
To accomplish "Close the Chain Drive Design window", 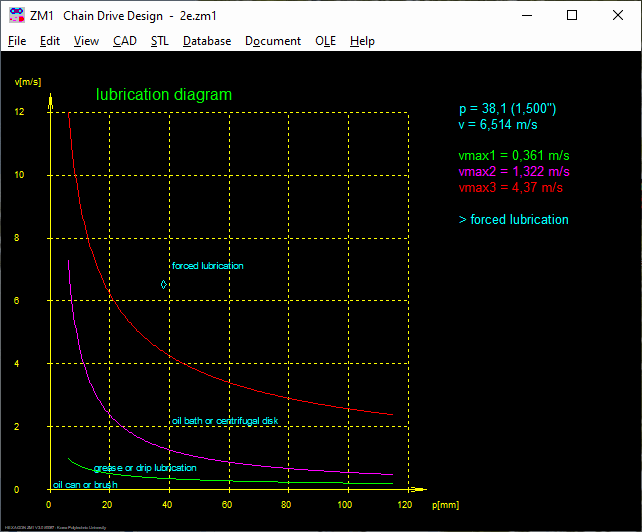I will [618, 15].
